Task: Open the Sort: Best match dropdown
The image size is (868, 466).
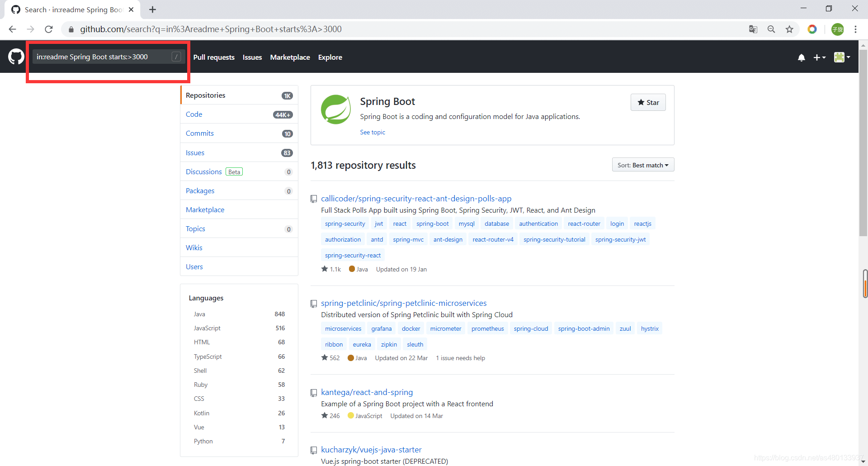Action: (x=643, y=165)
